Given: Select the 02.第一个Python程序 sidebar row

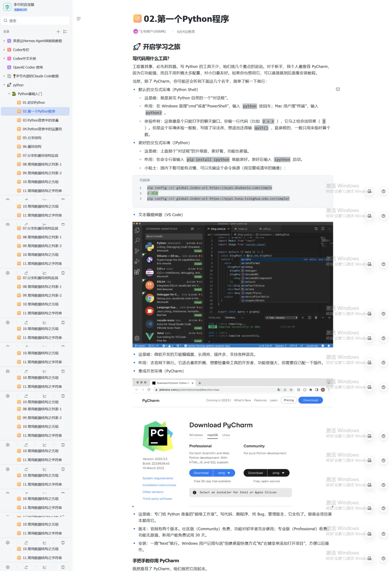Looking at the screenshot, I should pyautogui.click(x=35, y=111).
